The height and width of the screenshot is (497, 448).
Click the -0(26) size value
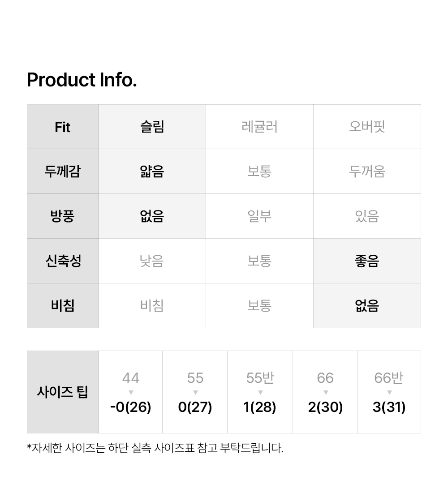pyautogui.click(x=131, y=407)
